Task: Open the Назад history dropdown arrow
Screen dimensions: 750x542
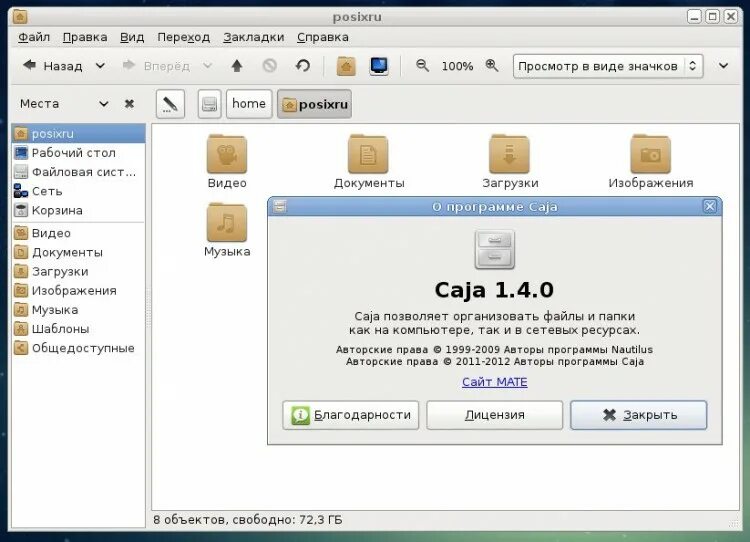Action: tap(100, 66)
